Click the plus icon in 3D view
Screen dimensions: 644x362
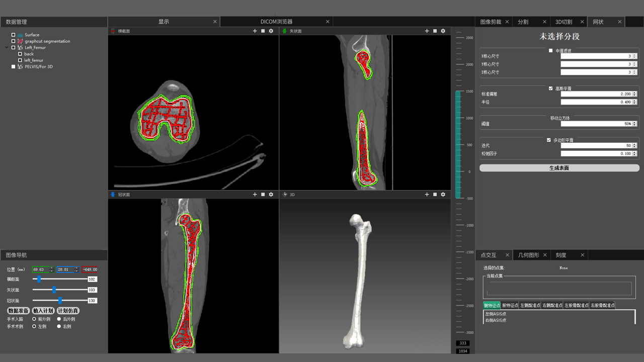click(x=427, y=195)
